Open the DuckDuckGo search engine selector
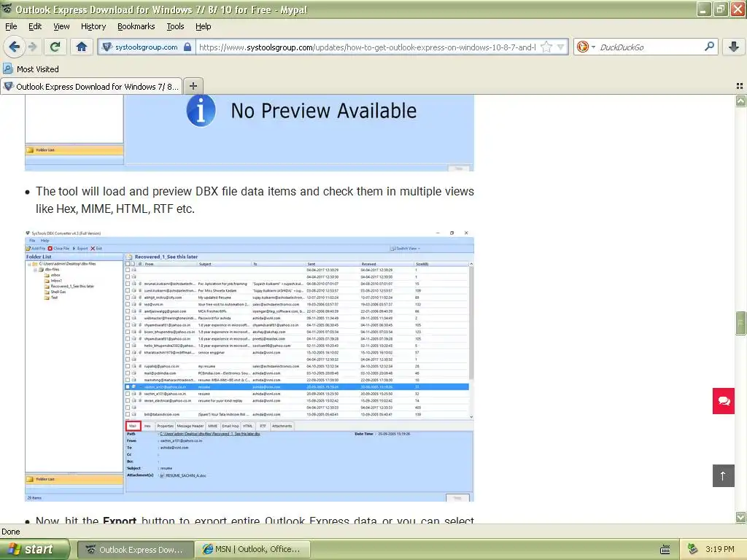This screenshot has width=747, height=560. 586,47
